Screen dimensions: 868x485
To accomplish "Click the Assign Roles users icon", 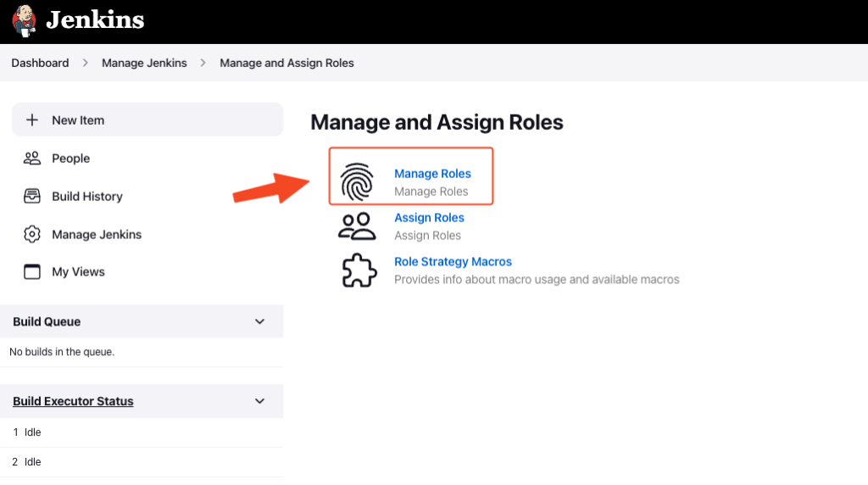I will point(357,226).
